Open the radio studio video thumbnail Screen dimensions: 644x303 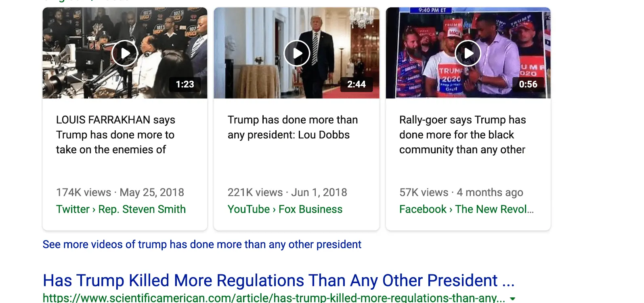pos(125,53)
